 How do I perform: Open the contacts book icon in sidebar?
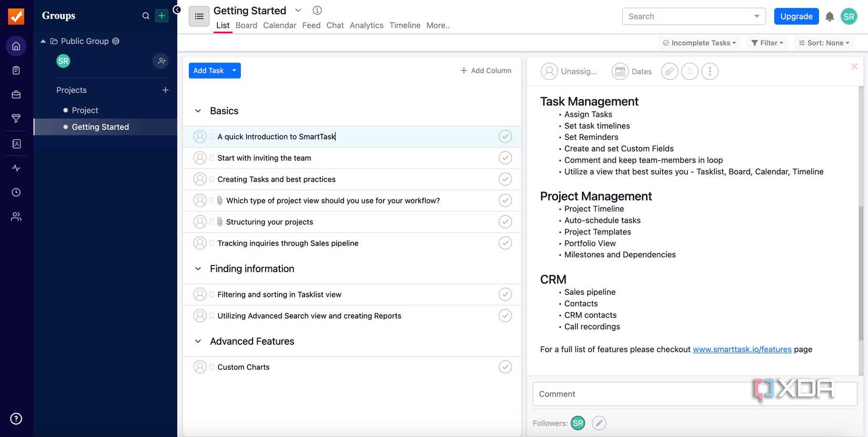pyautogui.click(x=16, y=144)
